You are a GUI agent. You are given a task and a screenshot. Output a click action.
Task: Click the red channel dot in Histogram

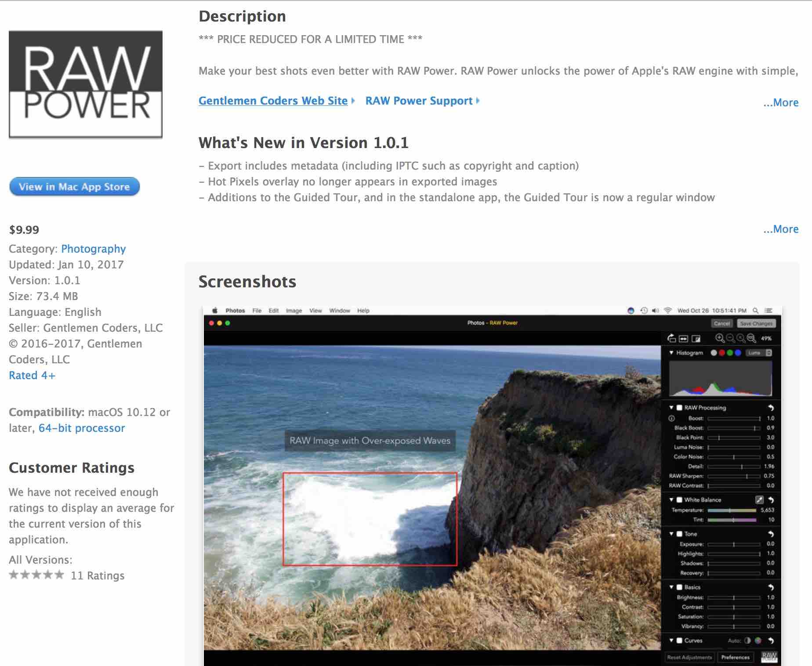point(722,353)
